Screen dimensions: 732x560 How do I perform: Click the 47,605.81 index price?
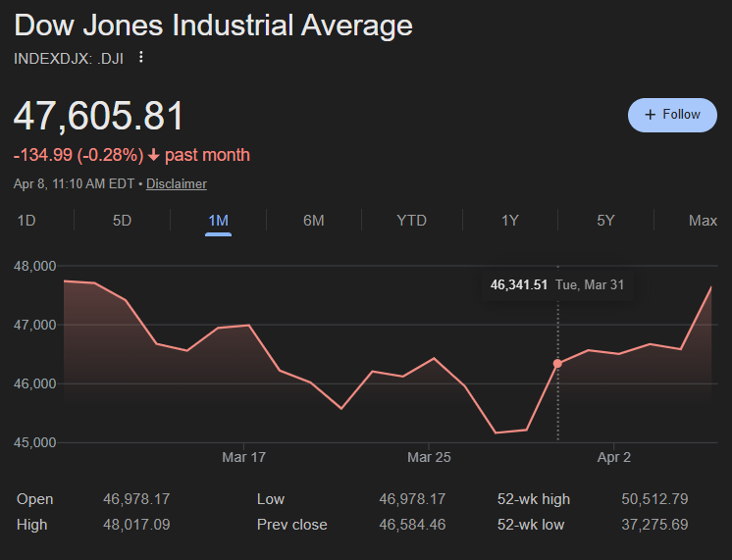click(x=99, y=117)
